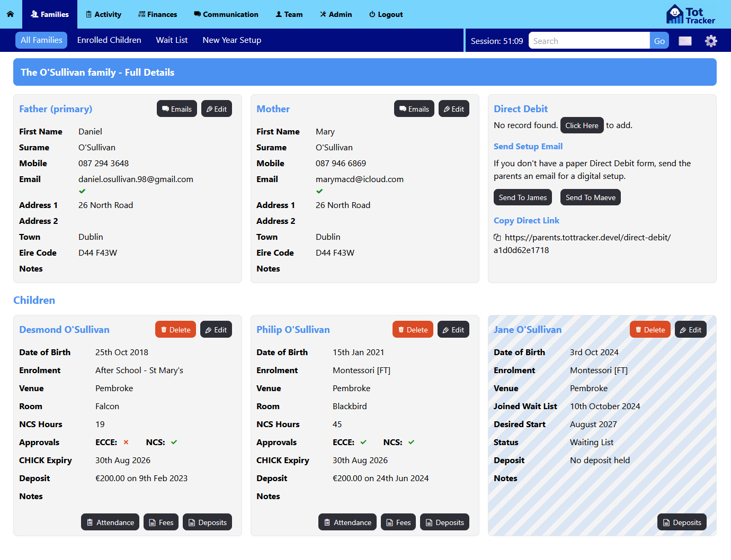Send setup email to Maeve
Screen dimensions: 731x560
(x=590, y=197)
